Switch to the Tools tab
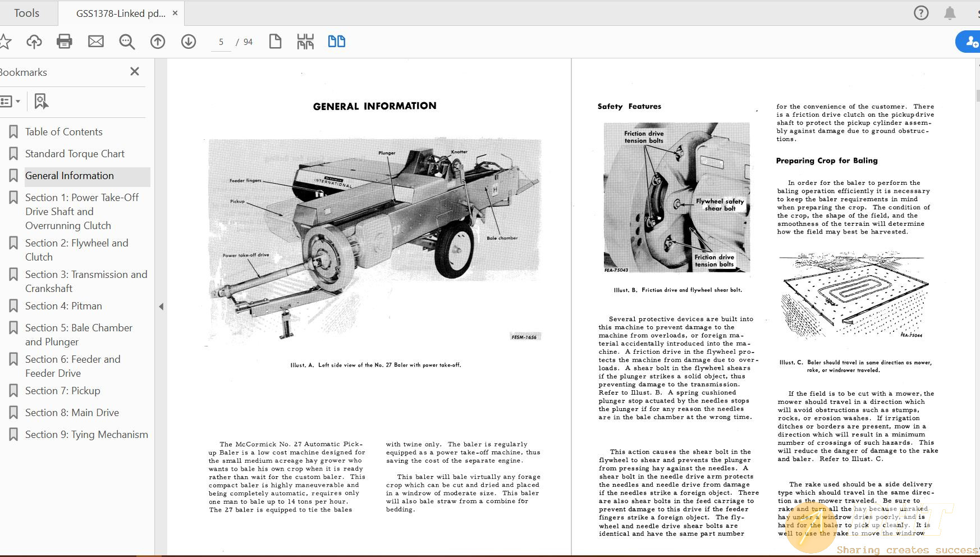The image size is (980, 557). coord(26,13)
